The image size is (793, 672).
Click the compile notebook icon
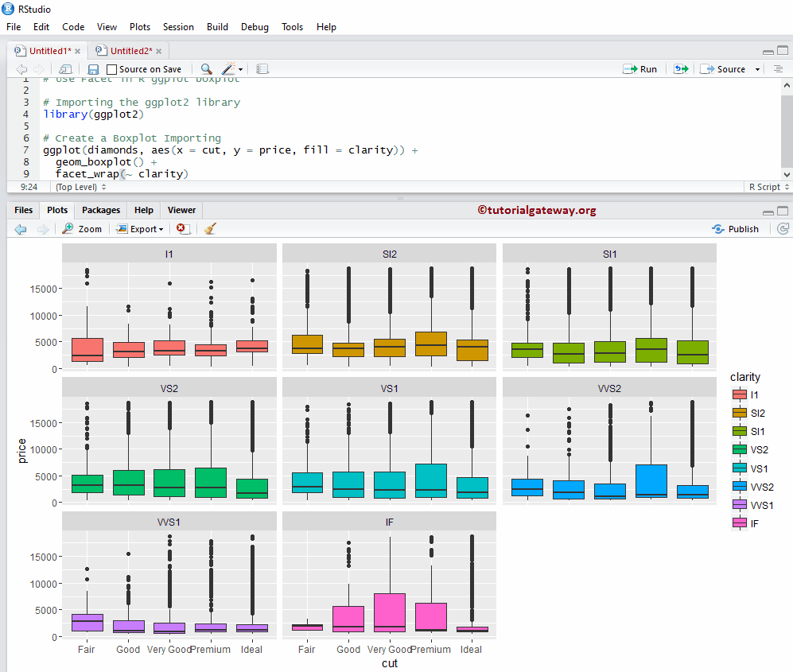pos(262,69)
